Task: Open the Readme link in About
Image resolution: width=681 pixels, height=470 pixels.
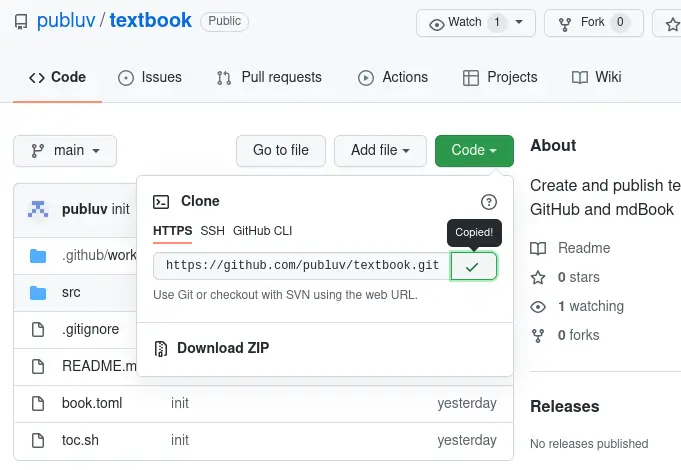Action: 584,248
